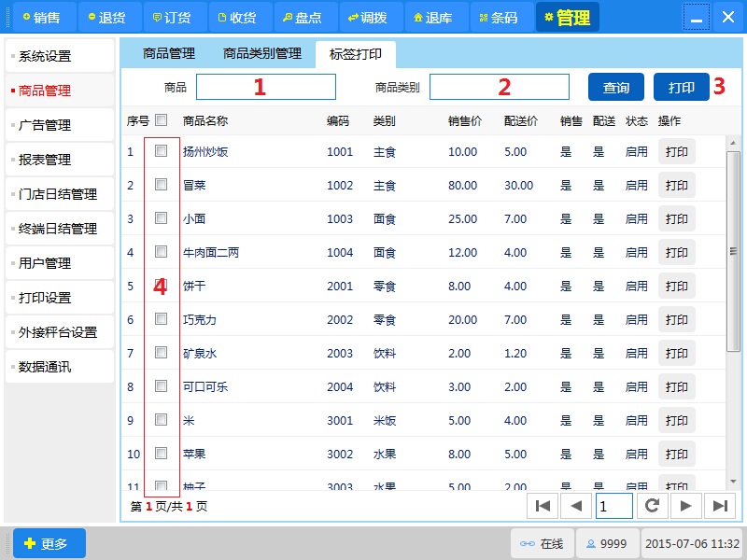Print label for 可口可乐 row

point(676,386)
